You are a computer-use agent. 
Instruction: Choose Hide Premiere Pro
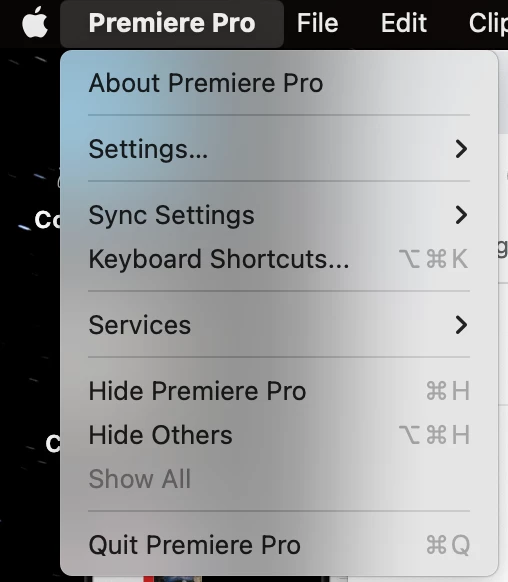pyautogui.click(x=279, y=391)
